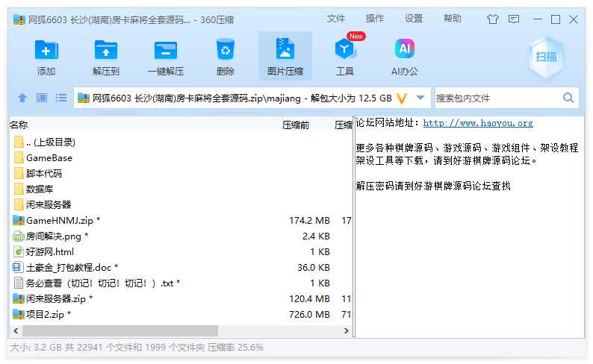The height and width of the screenshot is (364, 593).
Task: Select the 上级目录 parent folder row
Action: click(x=181, y=142)
